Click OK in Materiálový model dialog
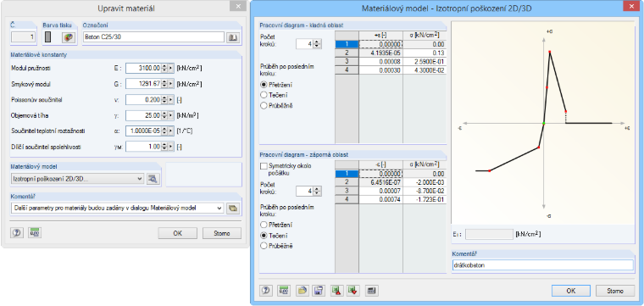This screenshot has width=644, height=306. coord(571,291)
